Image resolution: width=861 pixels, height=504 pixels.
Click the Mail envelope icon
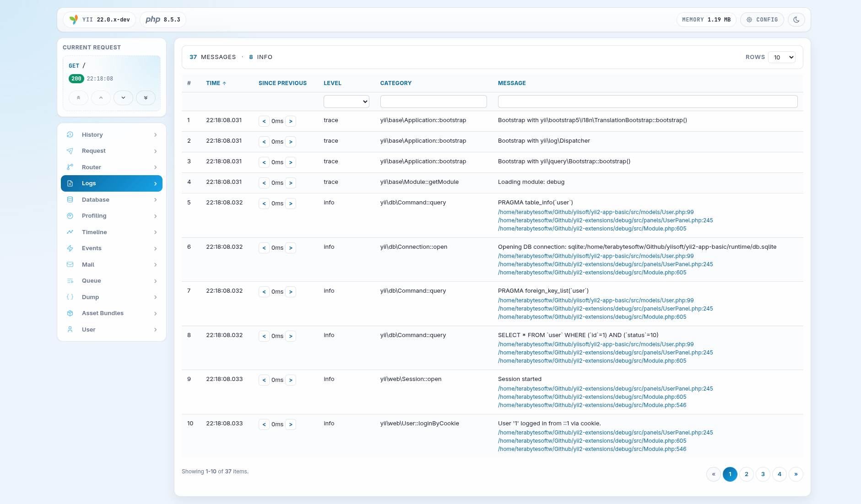tap(70, 264)
